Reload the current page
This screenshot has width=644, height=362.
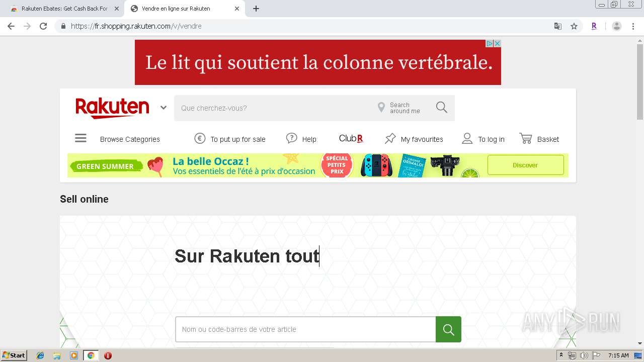click(x=43, y=26)
